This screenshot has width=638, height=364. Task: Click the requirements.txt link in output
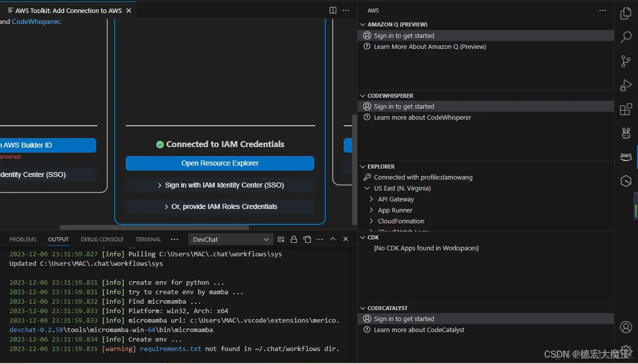pos(171,349)
